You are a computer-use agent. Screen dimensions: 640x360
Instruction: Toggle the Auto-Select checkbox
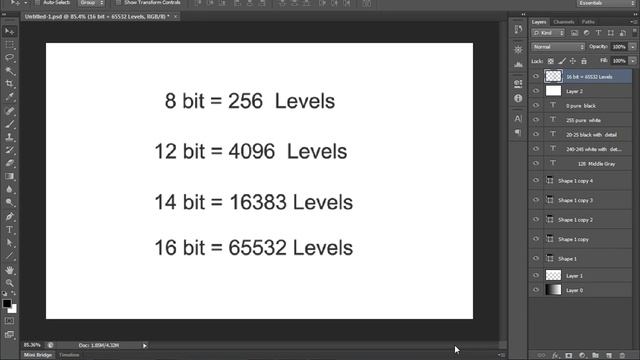[x=37, y=3]
